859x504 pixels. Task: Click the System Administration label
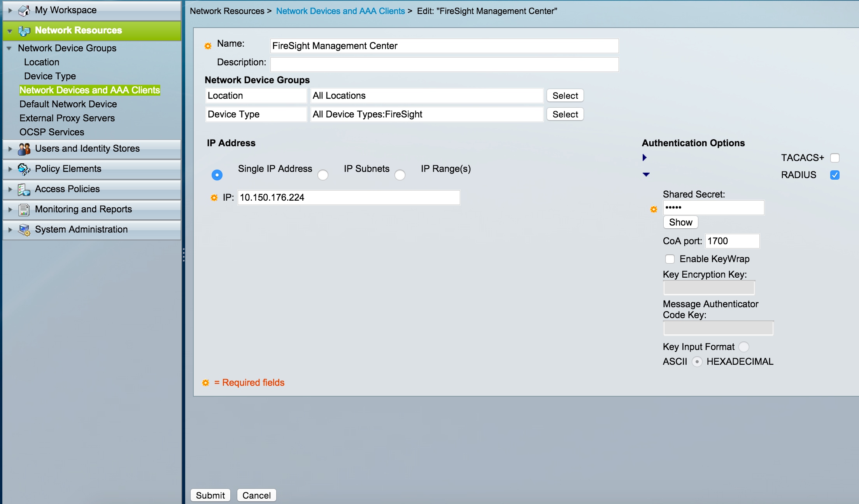(x=81, y=229)
